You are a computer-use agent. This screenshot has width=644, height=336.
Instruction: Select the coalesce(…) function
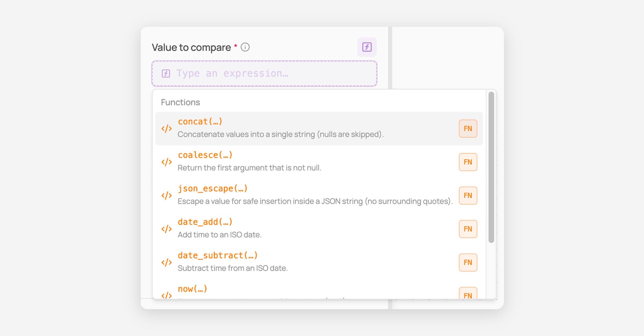pos(319,162)
